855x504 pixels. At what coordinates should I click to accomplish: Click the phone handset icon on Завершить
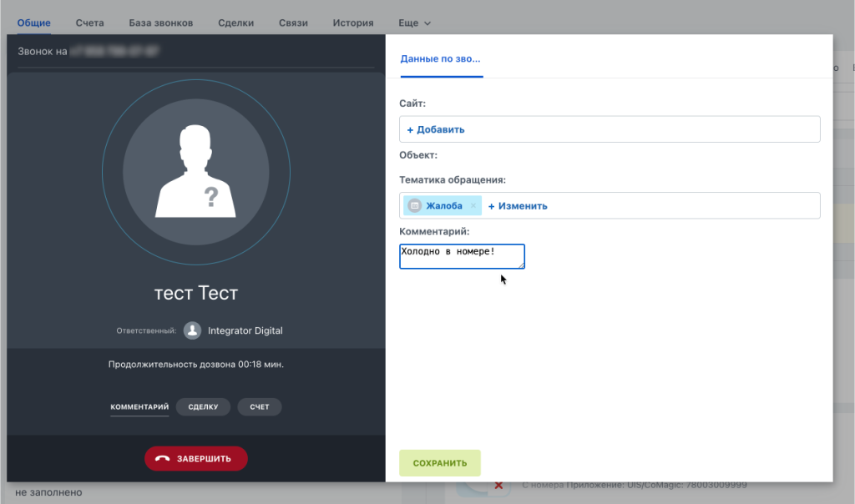[x=162, y=459]
